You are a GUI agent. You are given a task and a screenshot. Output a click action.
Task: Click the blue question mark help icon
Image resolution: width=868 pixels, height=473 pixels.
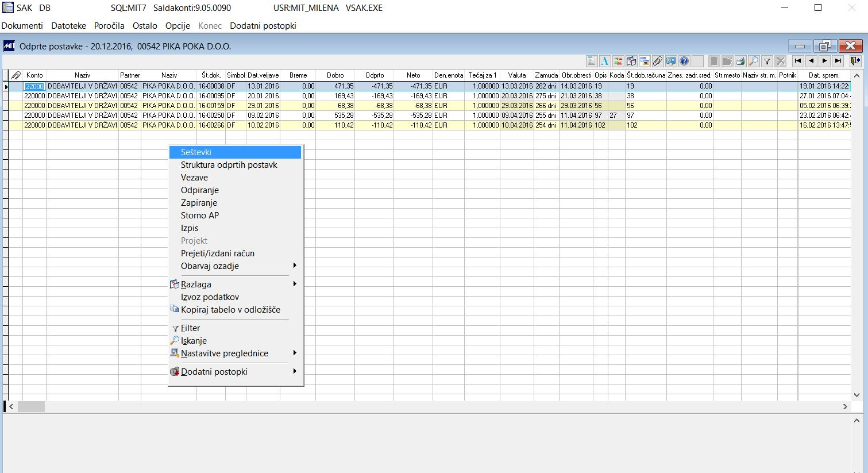(x=684, y=61)
